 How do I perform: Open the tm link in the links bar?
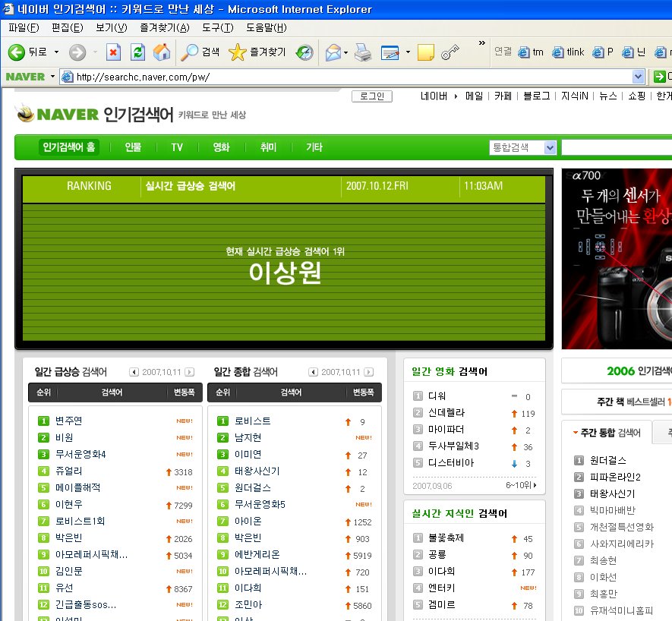tap(531, 52)
